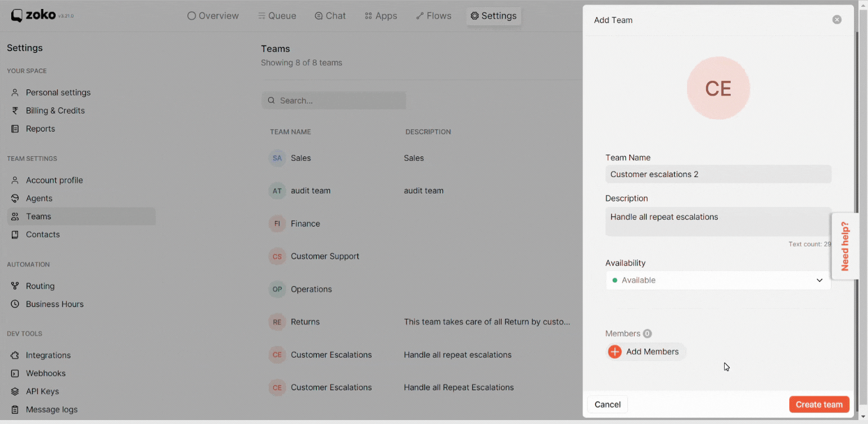
Task: Focus the team Search field
Action: 333,100
